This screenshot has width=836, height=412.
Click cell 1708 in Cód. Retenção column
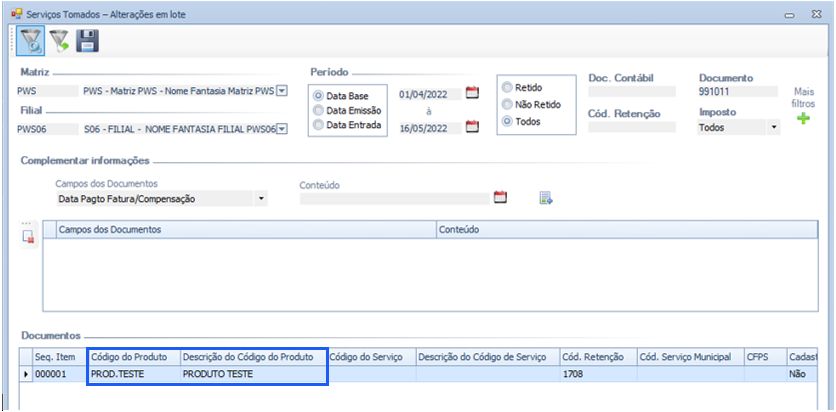(x=598, y=374)
